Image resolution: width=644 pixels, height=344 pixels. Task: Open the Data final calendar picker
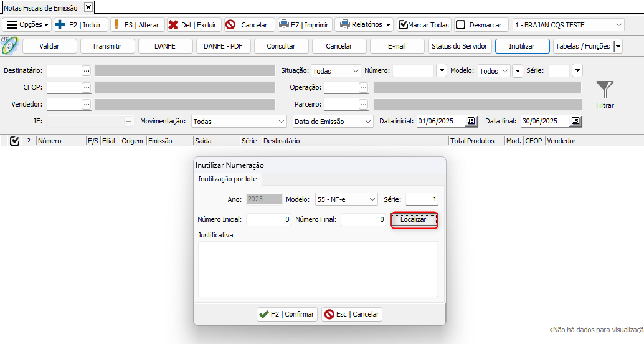coord(575,121)
